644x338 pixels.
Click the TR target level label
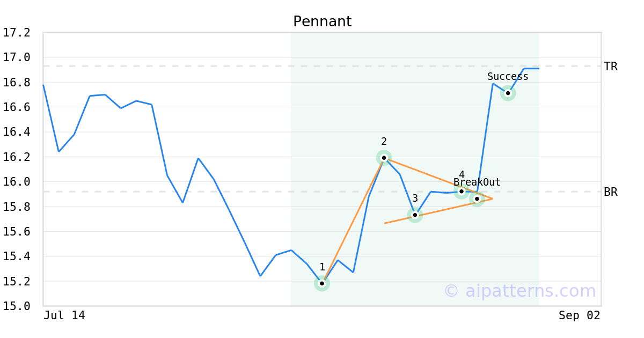click(611, 67)
